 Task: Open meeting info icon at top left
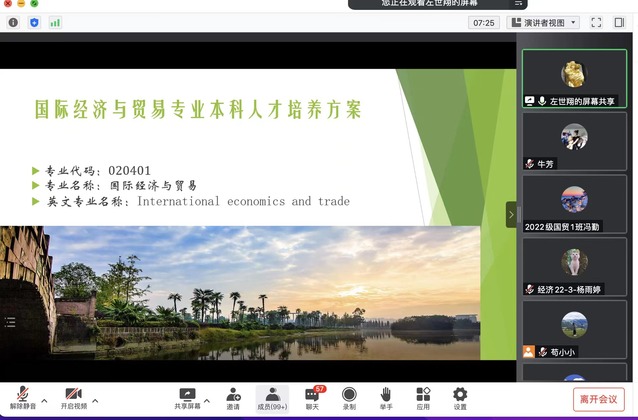click(13, 22)
